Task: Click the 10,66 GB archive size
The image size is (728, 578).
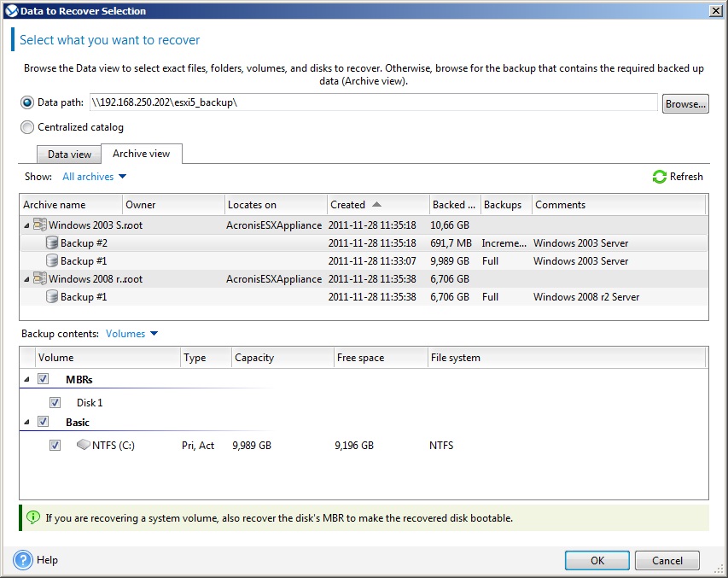Action: [450, 225]
